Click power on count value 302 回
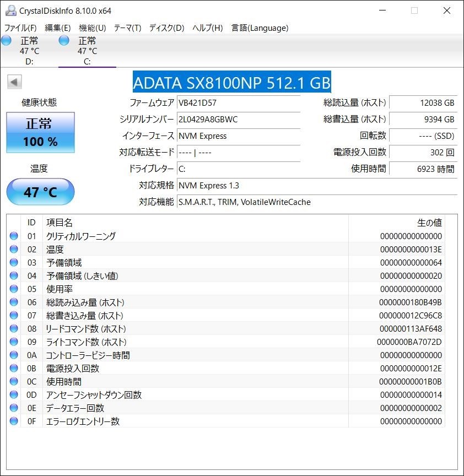Viewport: 464px width, 476px height. [423, 153]
